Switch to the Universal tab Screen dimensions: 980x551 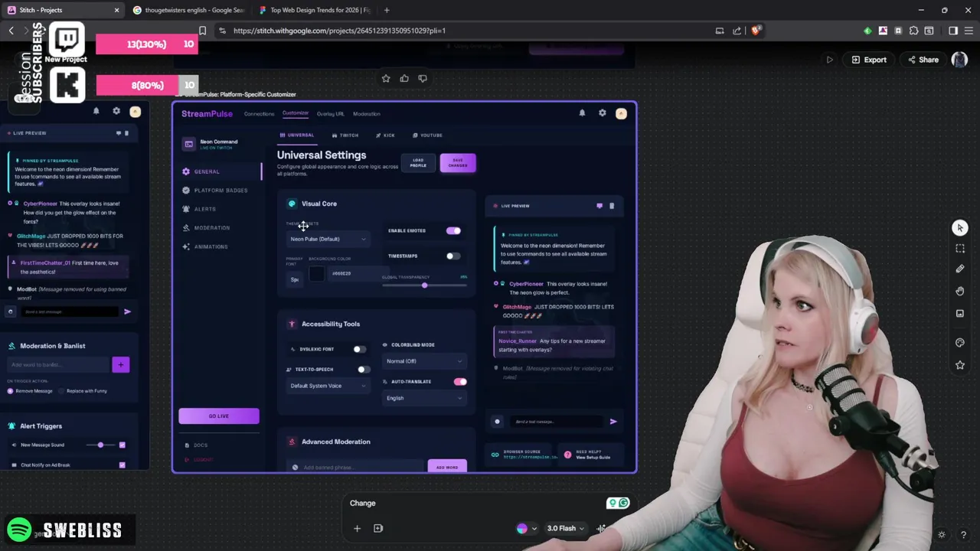[x=297, y=135]
